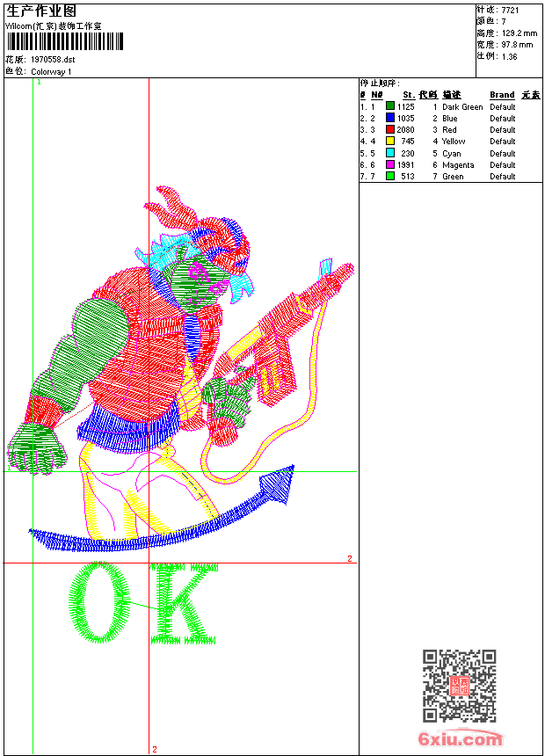Click the Blue color swatch in row 2
Screen dimensions: 545x756
point(390,118)
